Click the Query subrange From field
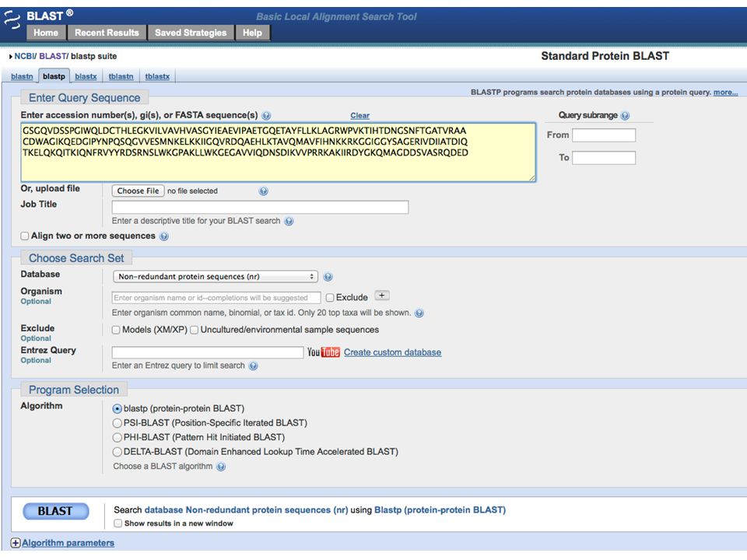The width and height of the screenshot is (747, 560). (x=604, y=135)
